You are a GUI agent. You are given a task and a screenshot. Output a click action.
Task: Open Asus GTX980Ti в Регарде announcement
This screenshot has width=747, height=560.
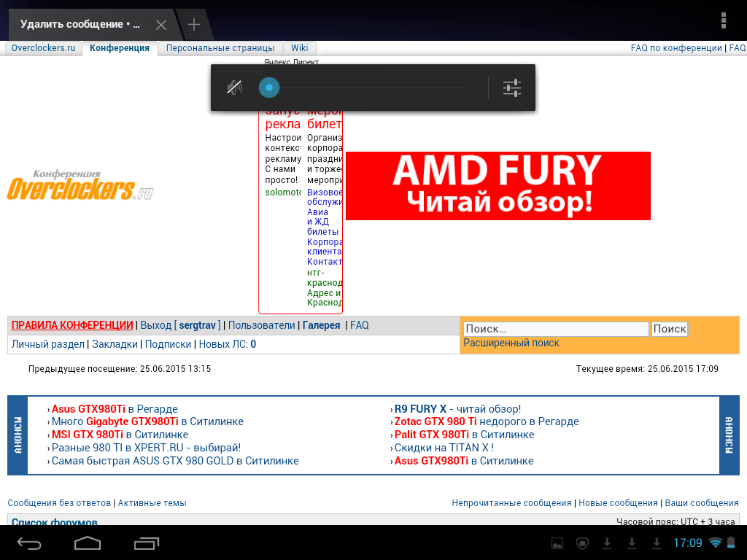tap(115, 409)
